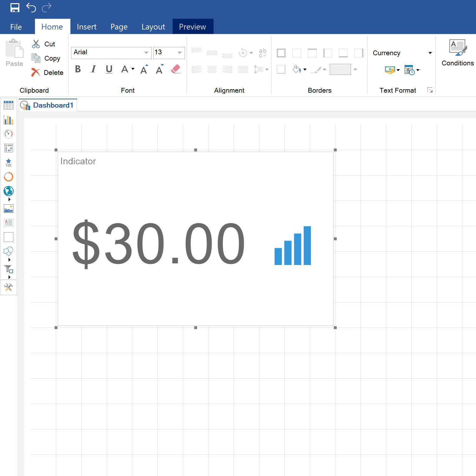Open the Page ribbon tab
The height and width of the screenshot is (476, 476).
pos(119,27)
